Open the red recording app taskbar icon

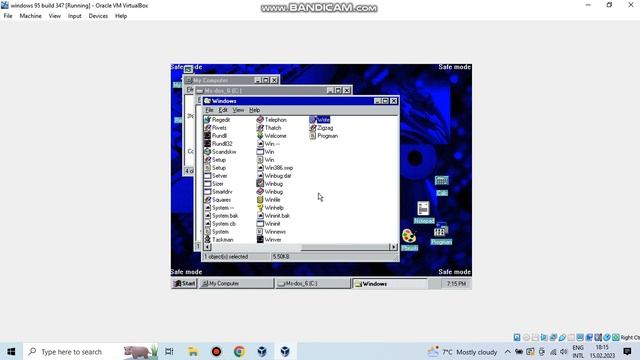[x=216, y=351]
